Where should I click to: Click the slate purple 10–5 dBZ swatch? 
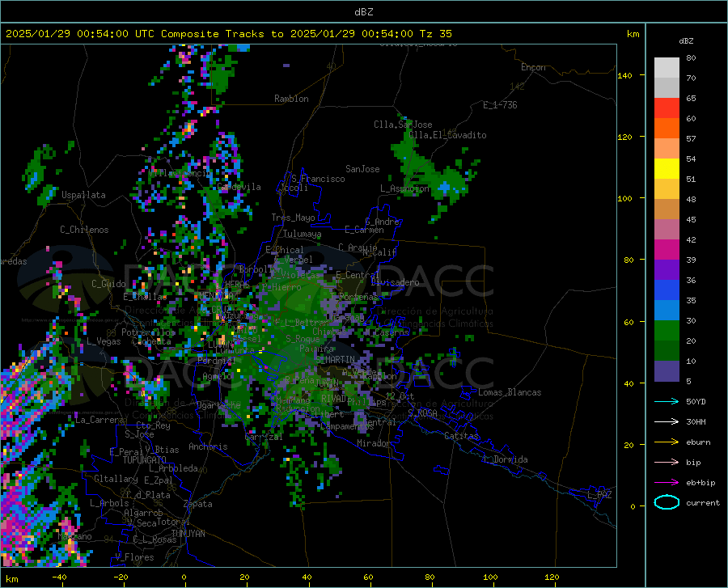(x=667, y=371)
